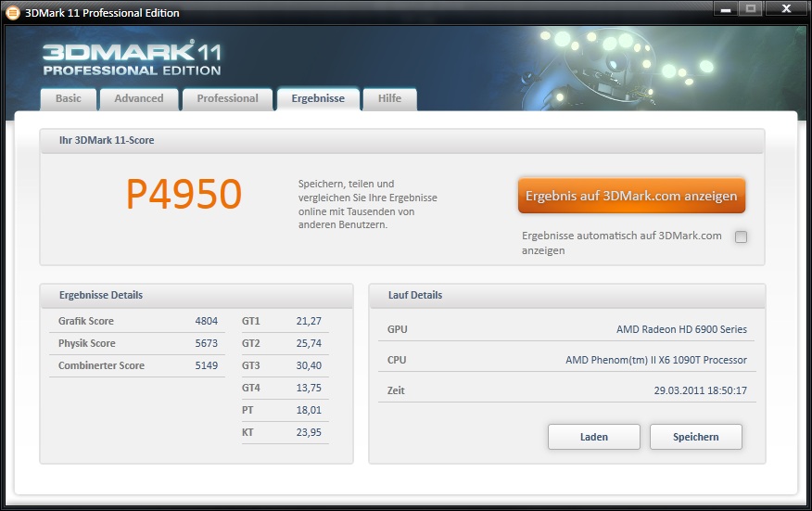The height and width of the screenshot is (511, 812).
Task: Click the Physik Score label
Action: point(86,343)
